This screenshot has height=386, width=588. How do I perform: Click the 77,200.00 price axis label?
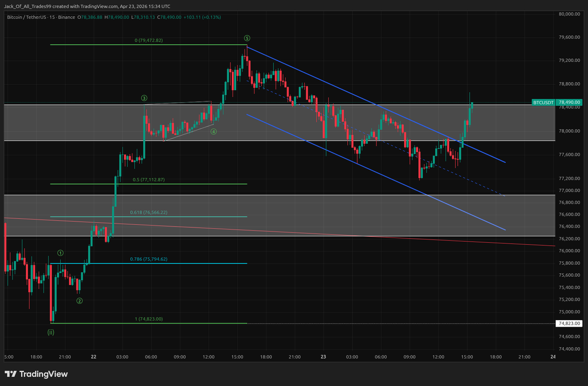point(570,178)
